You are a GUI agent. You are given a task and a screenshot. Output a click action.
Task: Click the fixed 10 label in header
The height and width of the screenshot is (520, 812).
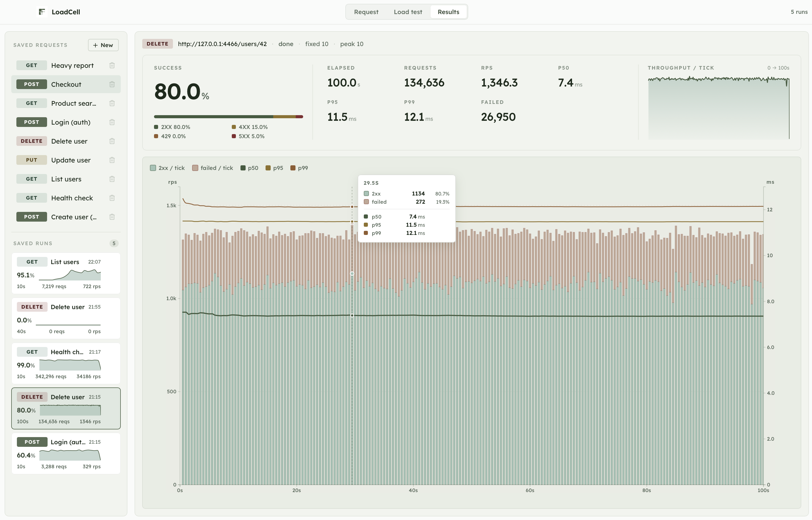coord(316,44)
